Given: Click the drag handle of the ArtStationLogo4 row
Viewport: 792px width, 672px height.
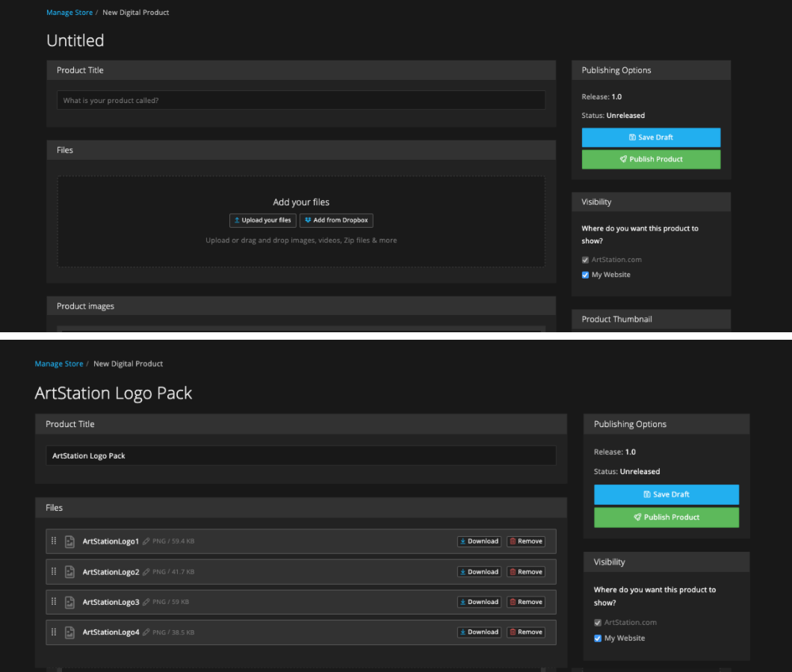Looking at the screenshot, I should coord(54,632).
